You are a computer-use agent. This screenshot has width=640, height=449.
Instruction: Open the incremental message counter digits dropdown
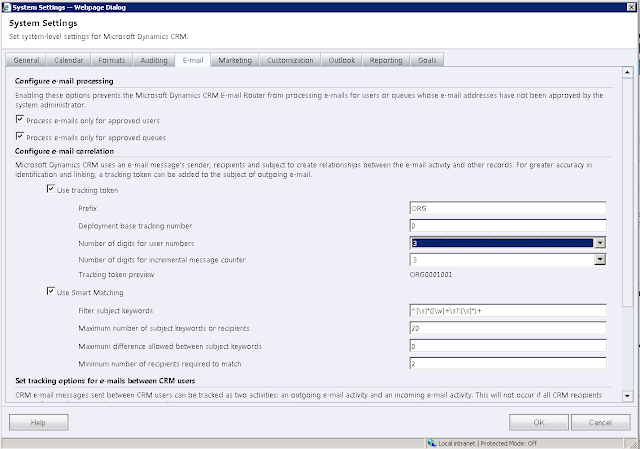coord(600,259)
